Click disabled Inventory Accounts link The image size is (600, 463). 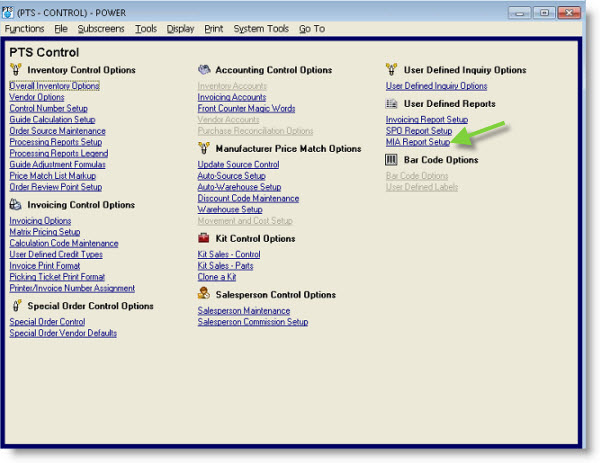232,86
